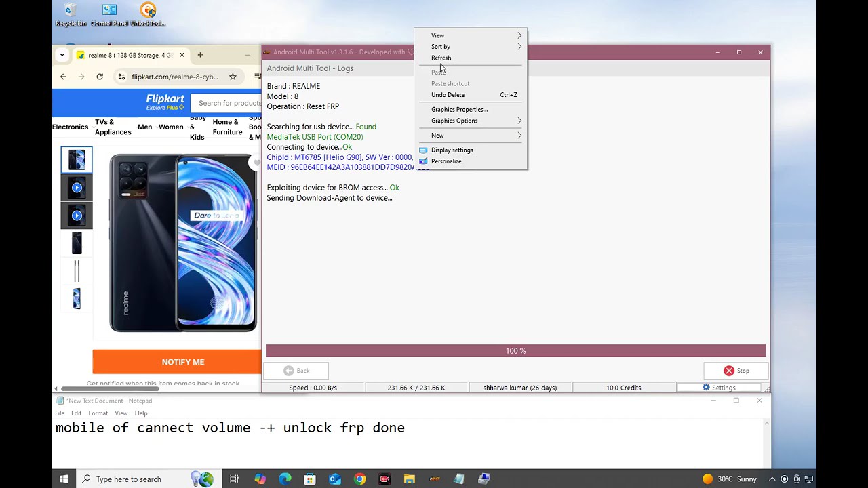The image size is (868, 488).
Task: Play the second thumbnail video
Action: [77, 188]
